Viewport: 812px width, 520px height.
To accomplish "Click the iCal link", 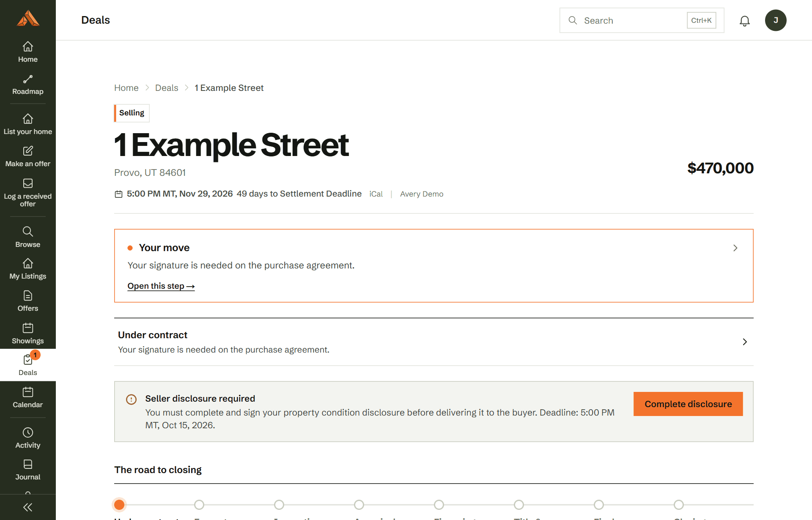I will click(376, 194).
